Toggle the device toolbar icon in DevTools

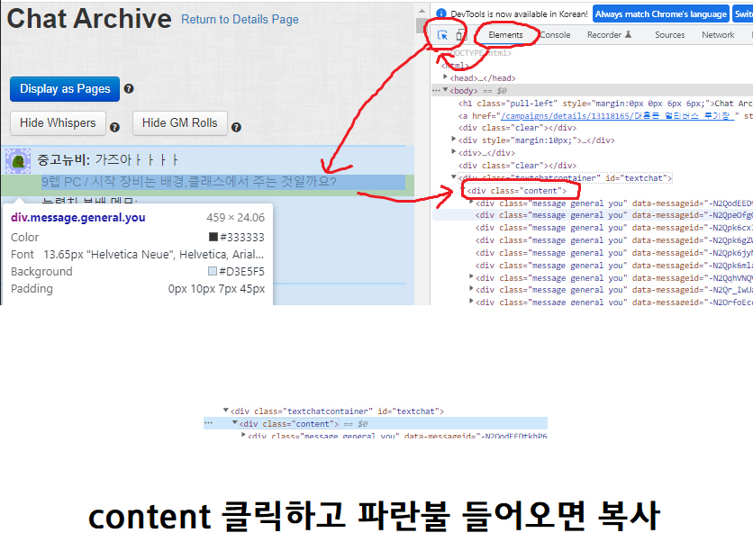click(461, 34)
